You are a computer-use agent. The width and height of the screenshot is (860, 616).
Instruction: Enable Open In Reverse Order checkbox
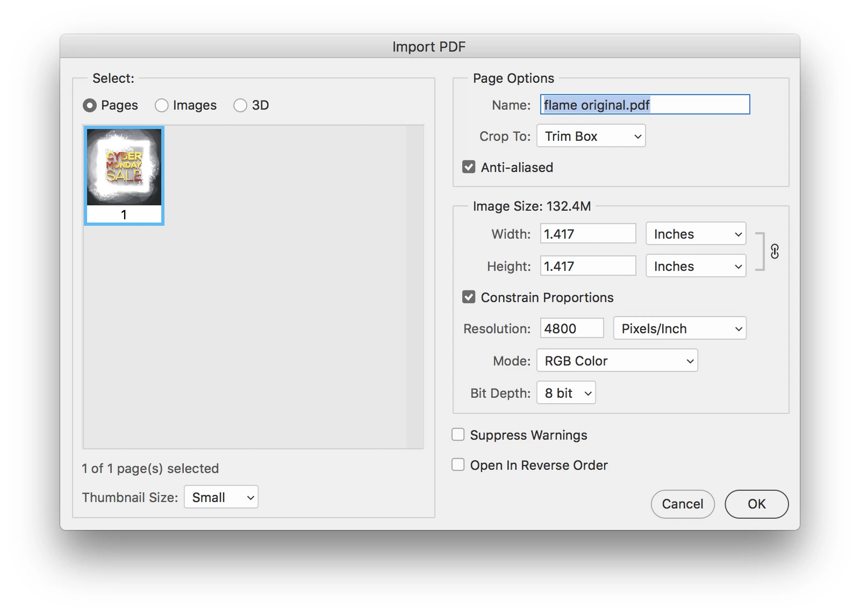coord(458,464)
